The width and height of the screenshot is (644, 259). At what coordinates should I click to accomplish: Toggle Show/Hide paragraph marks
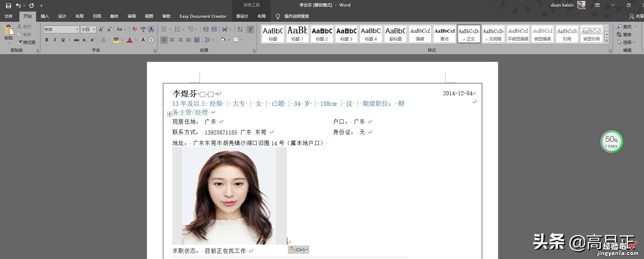click(x=251, y=30)
